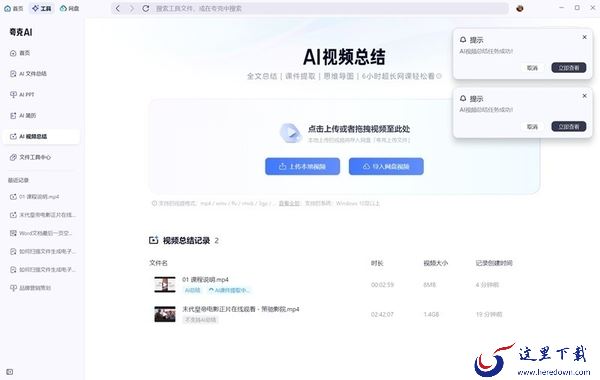Click bell icon in the bottom notification
The width and height of the screenshot is (600, 380).
(x=463, y=98)
